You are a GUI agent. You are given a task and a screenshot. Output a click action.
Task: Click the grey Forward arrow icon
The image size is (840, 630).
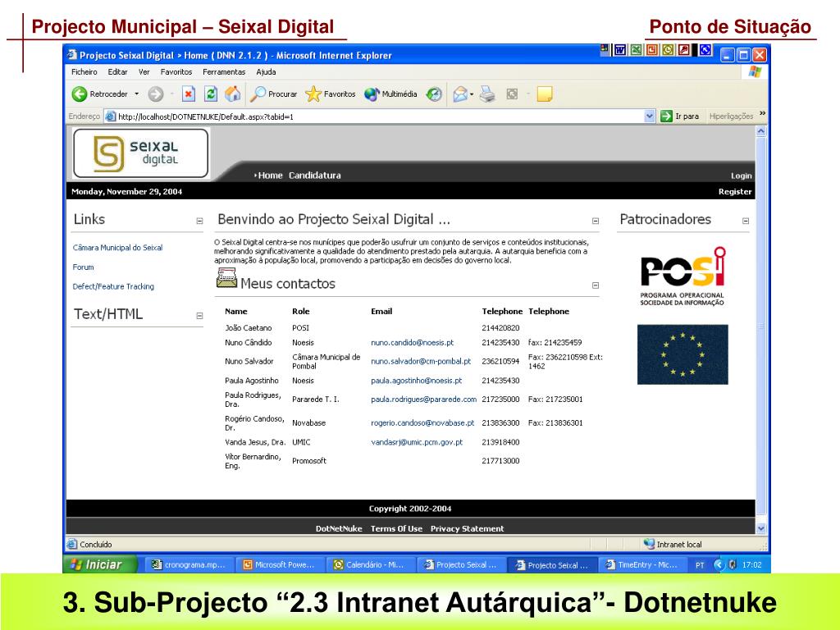coord(156,94)
